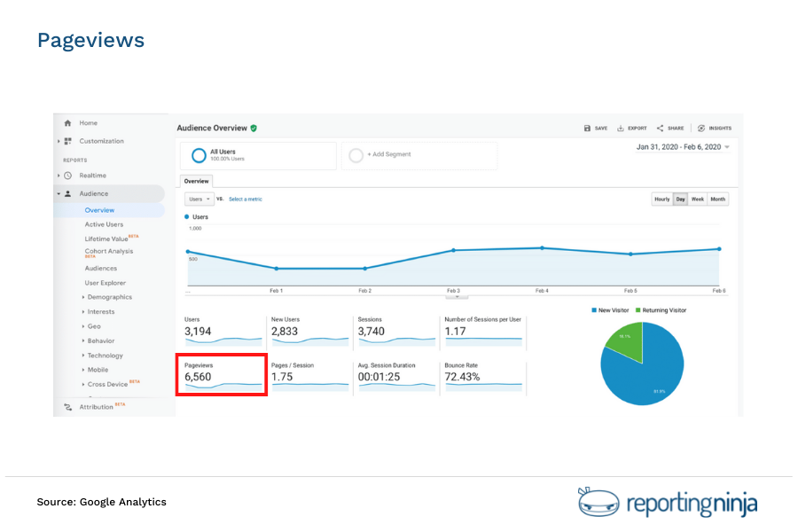Open the Customization section icon

[68, 140]
